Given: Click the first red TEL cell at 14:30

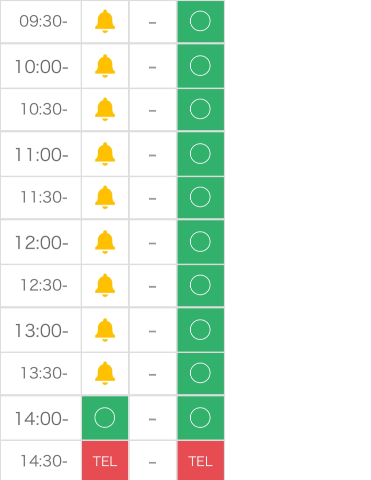Looking at the screenshot, I should 105,461.
